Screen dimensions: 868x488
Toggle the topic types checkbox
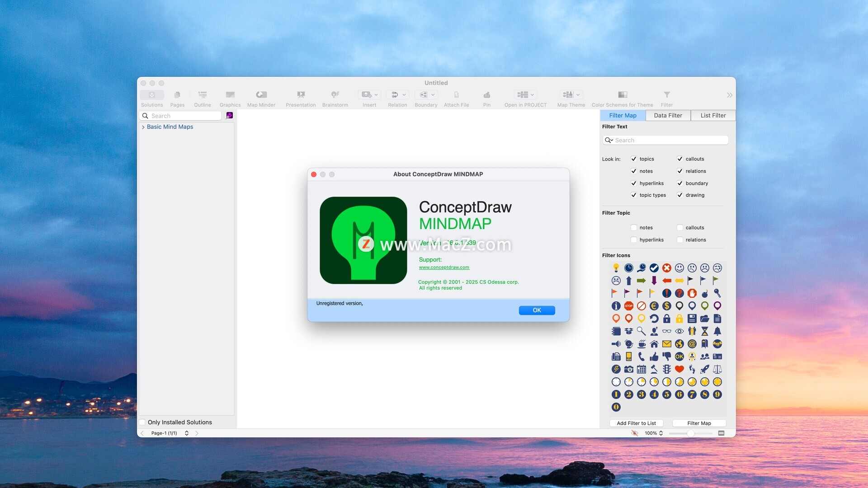634,195
